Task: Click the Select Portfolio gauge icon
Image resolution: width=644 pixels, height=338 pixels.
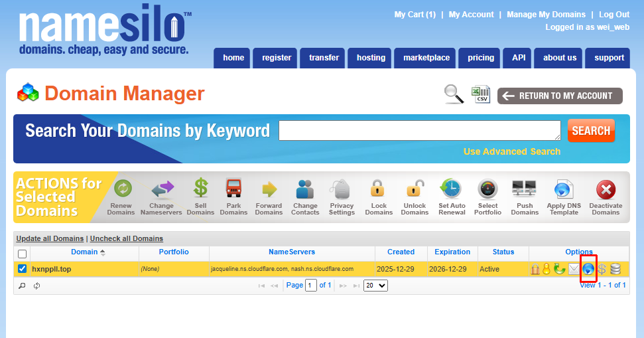Action: [487, 189]
